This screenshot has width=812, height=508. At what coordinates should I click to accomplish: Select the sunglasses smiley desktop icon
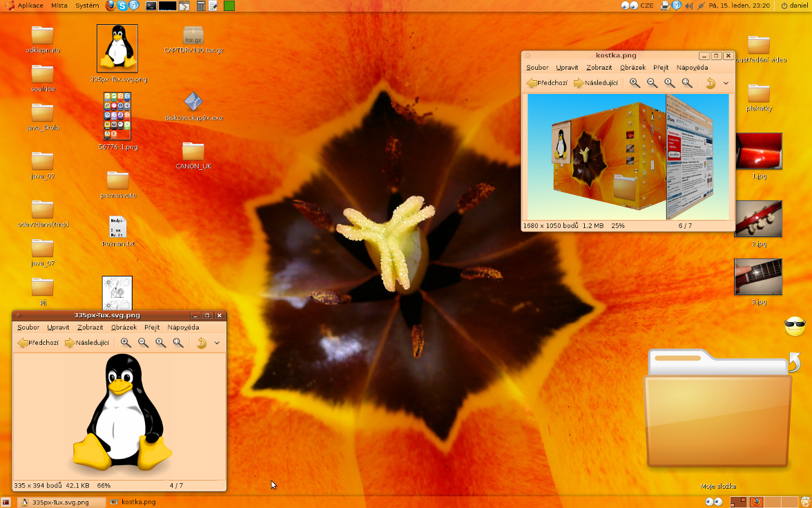pyautogui.click(x=795, y=326)
